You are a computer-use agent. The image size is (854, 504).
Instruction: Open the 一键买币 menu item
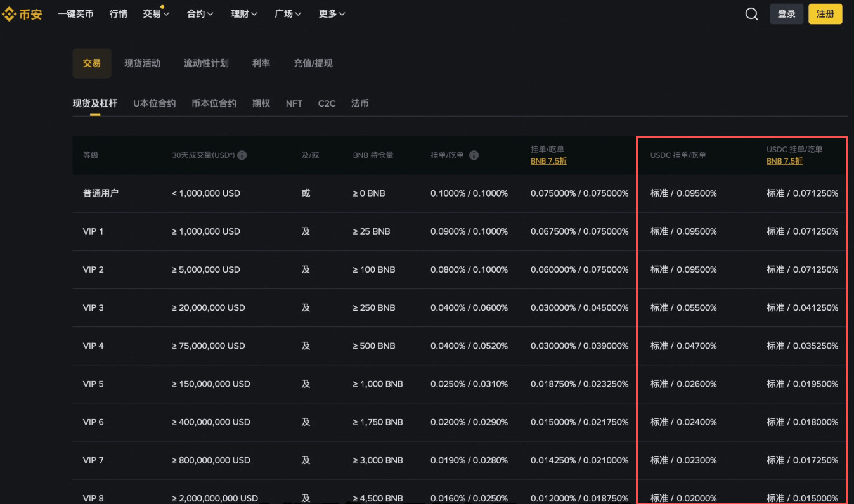click(75, 13)
